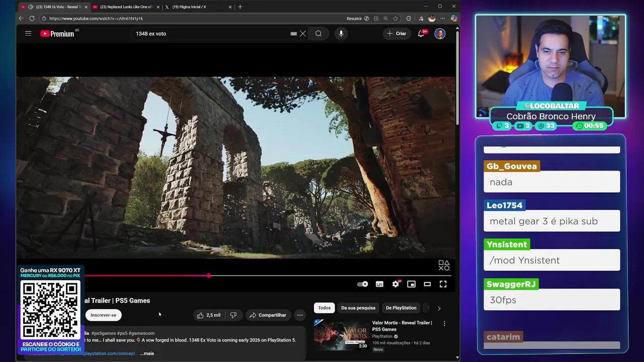644x362 pixels.
Task: Open options menu for Valor Mortis video
Action: click(x=444, y=323)
